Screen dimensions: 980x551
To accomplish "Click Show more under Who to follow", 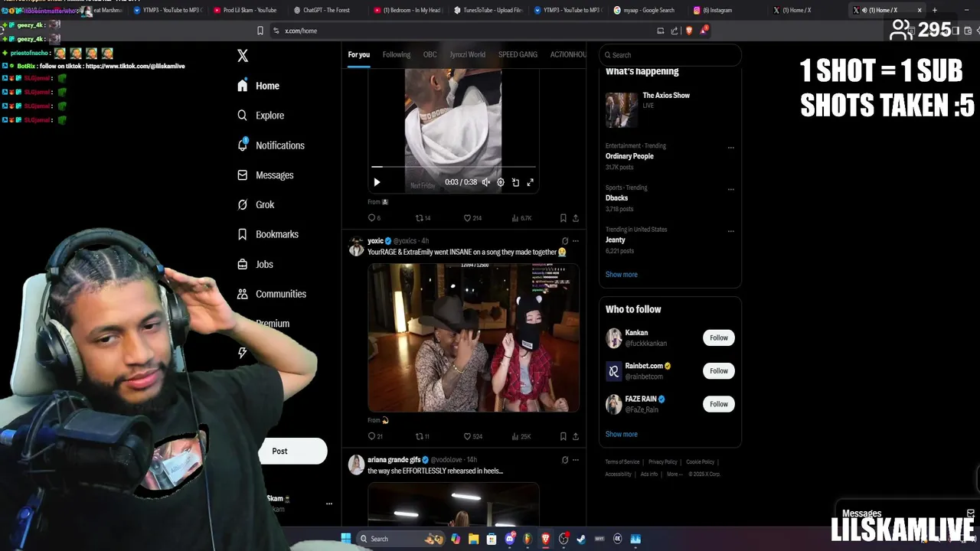I will pos(621,434).
